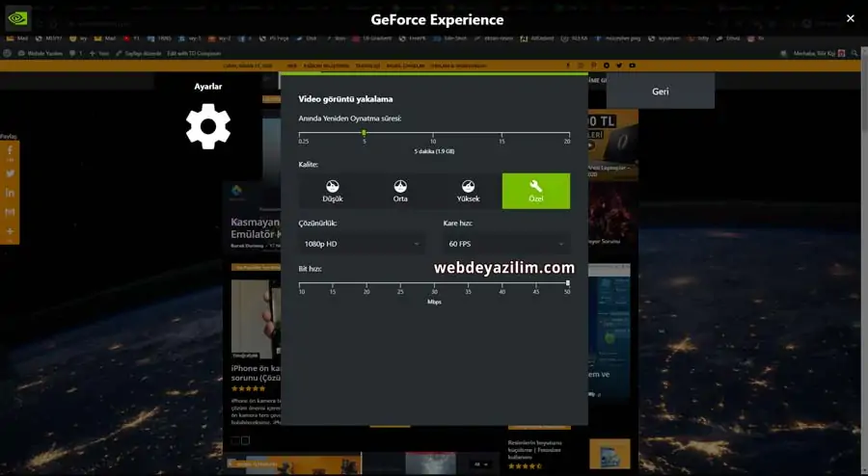Viewport: 868px width, 476px height.
Task: Share by email from browser's side share bar
Action: 10,212
